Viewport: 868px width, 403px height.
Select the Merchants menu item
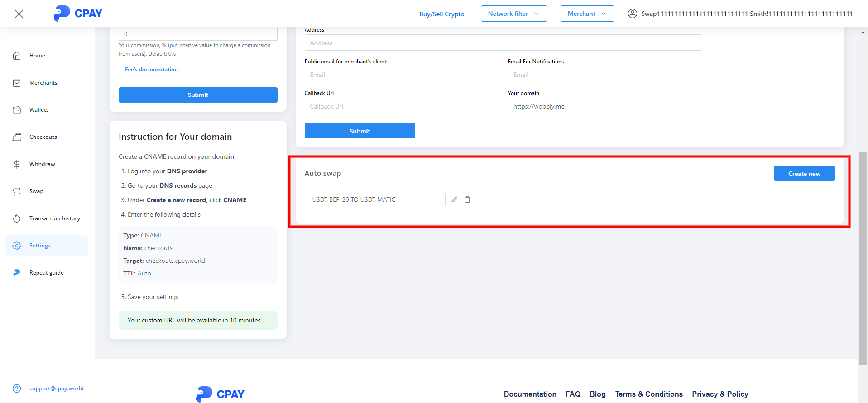43,83
